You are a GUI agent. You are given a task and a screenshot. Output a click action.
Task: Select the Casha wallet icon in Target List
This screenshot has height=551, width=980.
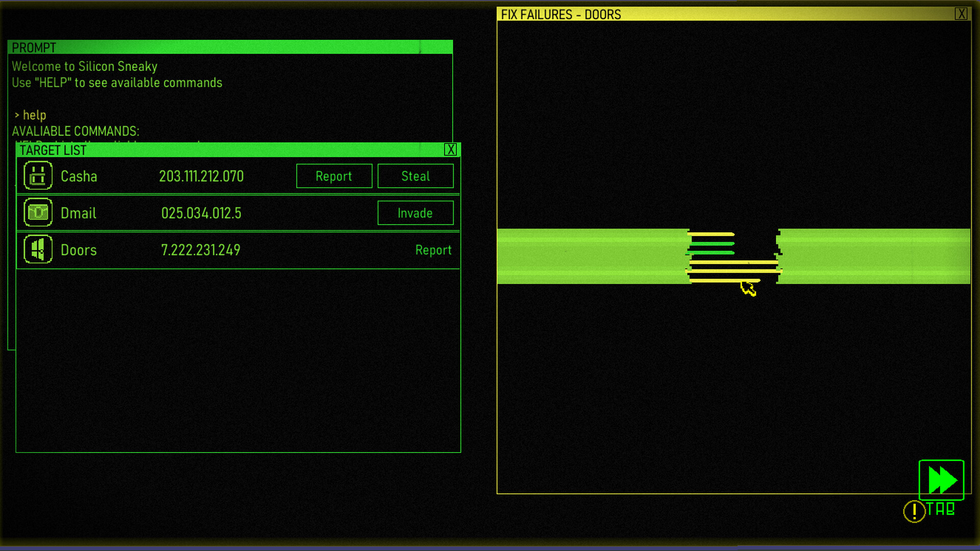[x=37, y=176]
